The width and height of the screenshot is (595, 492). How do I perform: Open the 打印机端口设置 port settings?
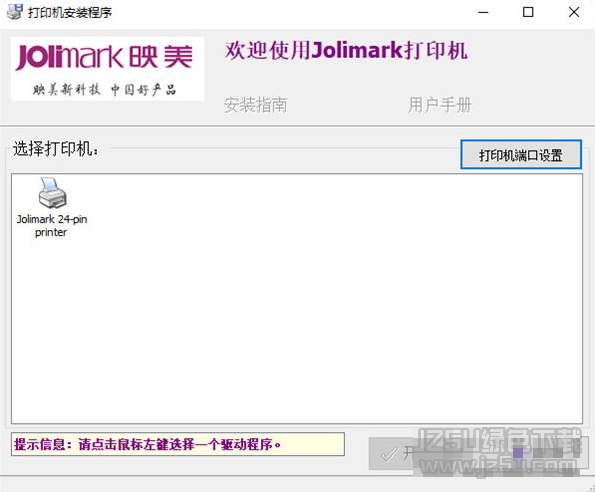click(x=521, y=154)
